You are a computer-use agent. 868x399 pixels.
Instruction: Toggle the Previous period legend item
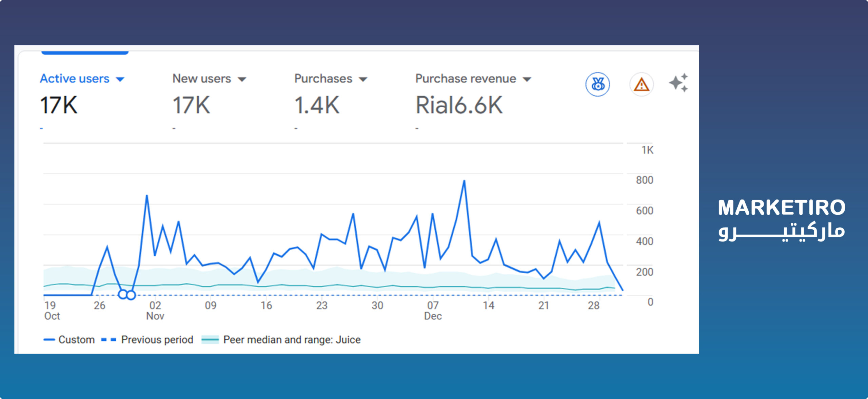(157, 339)
